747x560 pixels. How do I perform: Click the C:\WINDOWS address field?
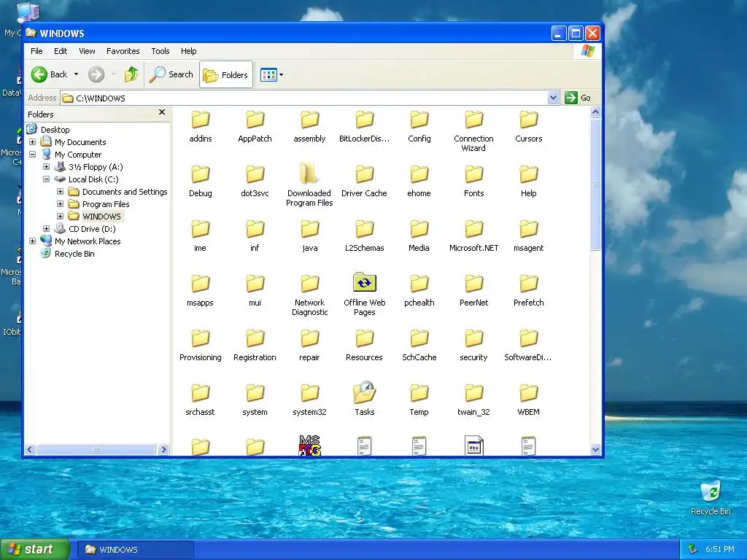(305, 98)
